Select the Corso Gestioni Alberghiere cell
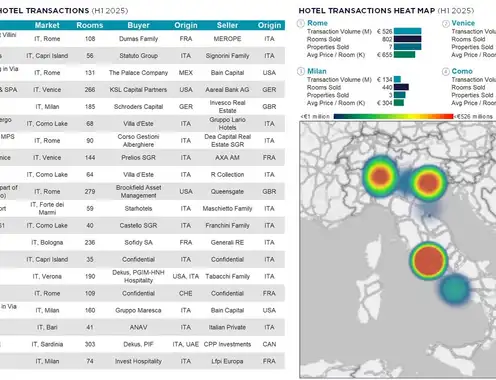Screen dimensions: 496x380 click(x=138, y=141)
